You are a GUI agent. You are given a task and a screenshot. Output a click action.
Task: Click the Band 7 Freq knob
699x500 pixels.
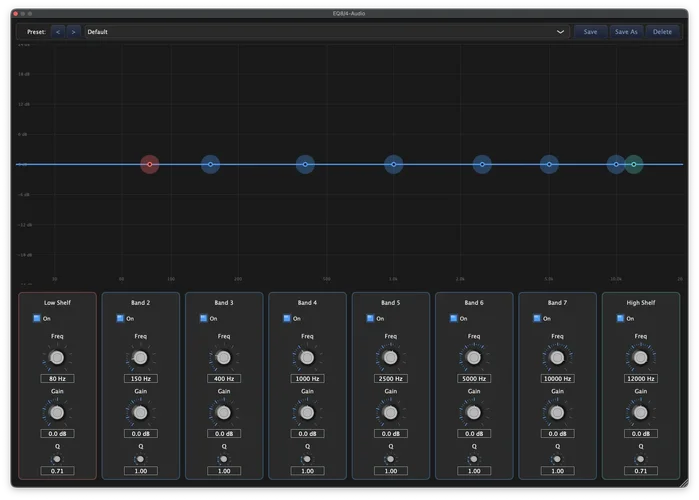(x=557, y=357)
